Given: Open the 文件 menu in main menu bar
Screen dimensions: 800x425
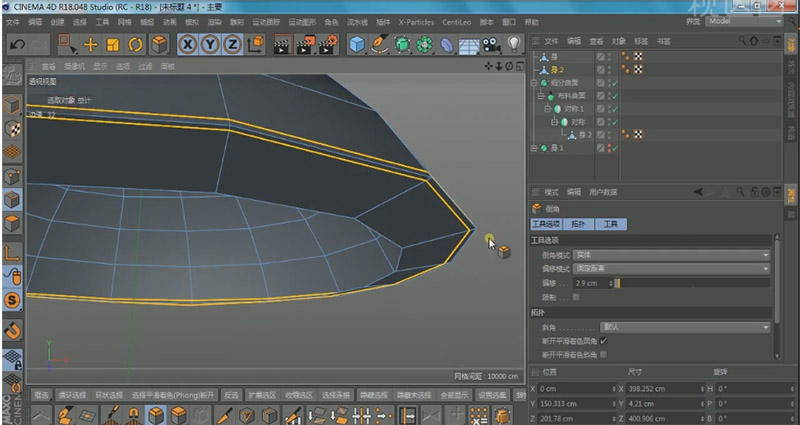Looking at the screenshot, I should tap(12, 22).
